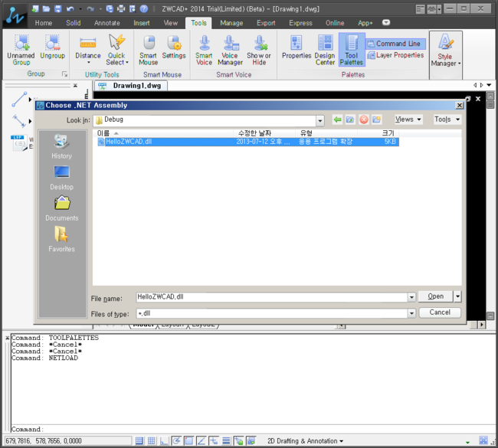Open the Voice Manager
This screenshot has height=448, width=498.
click(x=231, y=51)
